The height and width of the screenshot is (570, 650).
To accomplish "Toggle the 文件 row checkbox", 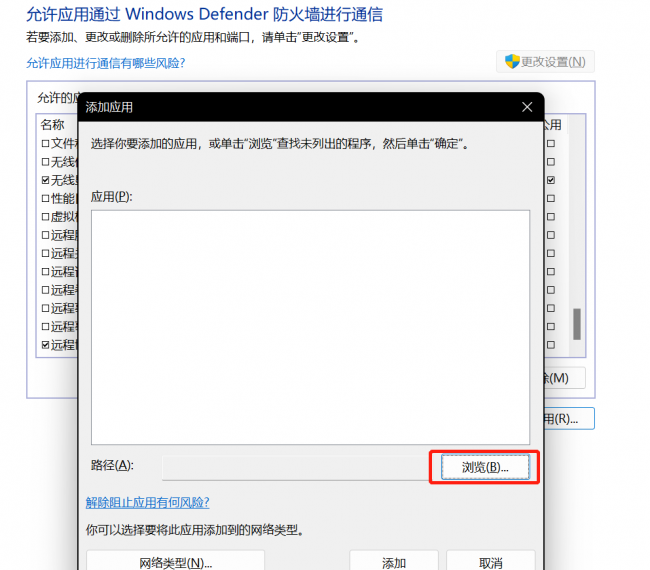I will [x=46, y=143].
